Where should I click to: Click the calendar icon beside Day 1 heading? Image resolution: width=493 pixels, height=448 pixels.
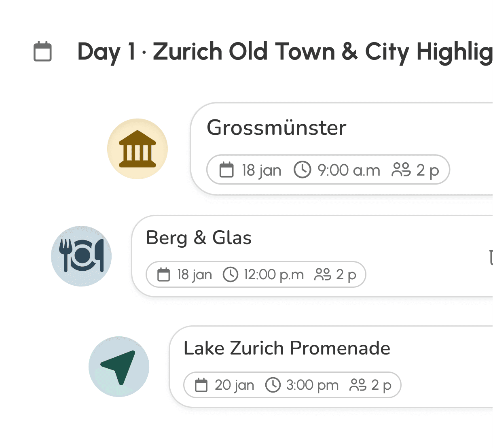[42, 51]
